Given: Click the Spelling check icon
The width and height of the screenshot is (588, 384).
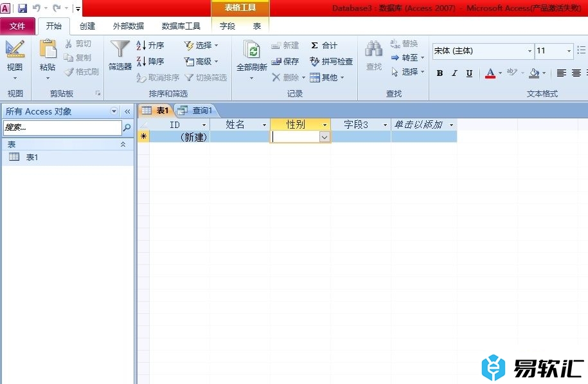Looking at the screenshot, I should click(x=315, y=62).
